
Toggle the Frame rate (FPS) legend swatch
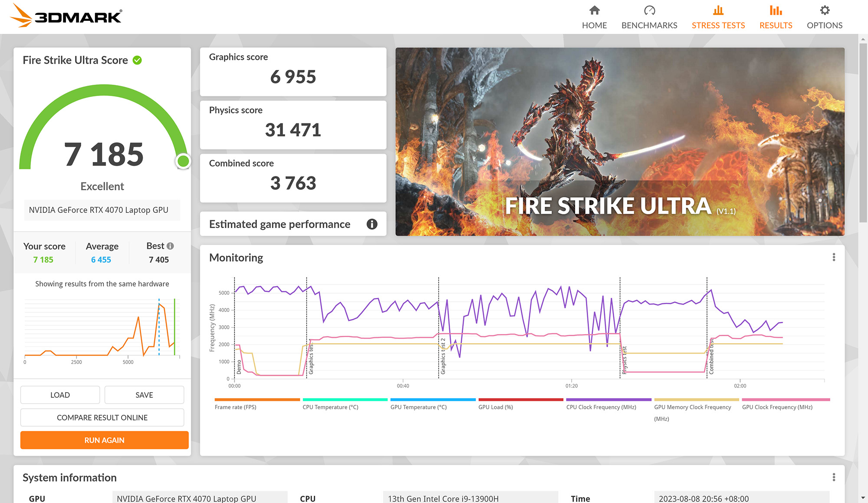[x=257, y=400]
